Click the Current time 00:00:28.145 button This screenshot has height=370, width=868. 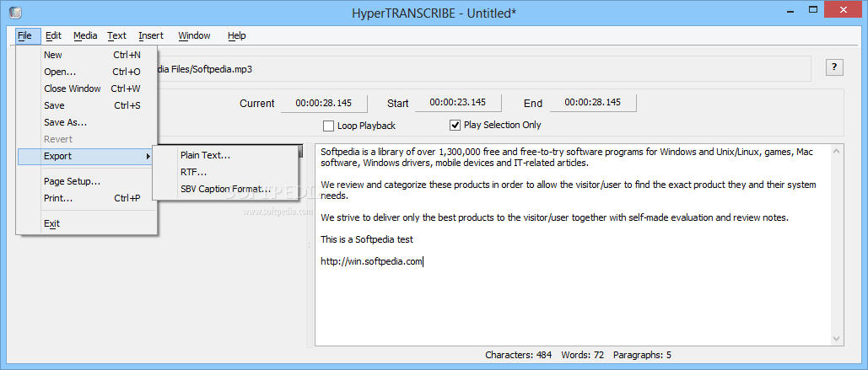pos(324,102)
